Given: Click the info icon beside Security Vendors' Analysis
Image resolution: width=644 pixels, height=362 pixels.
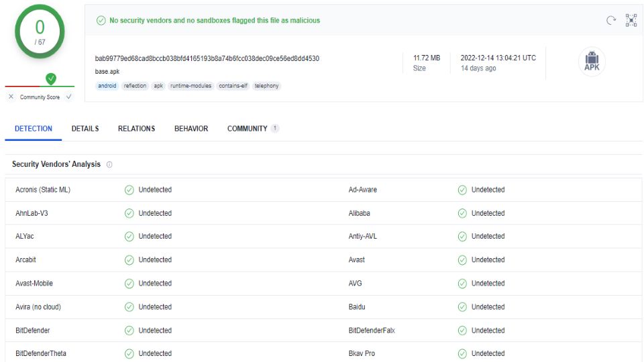Looking at the screenshot, I should (x=109, y=165).
